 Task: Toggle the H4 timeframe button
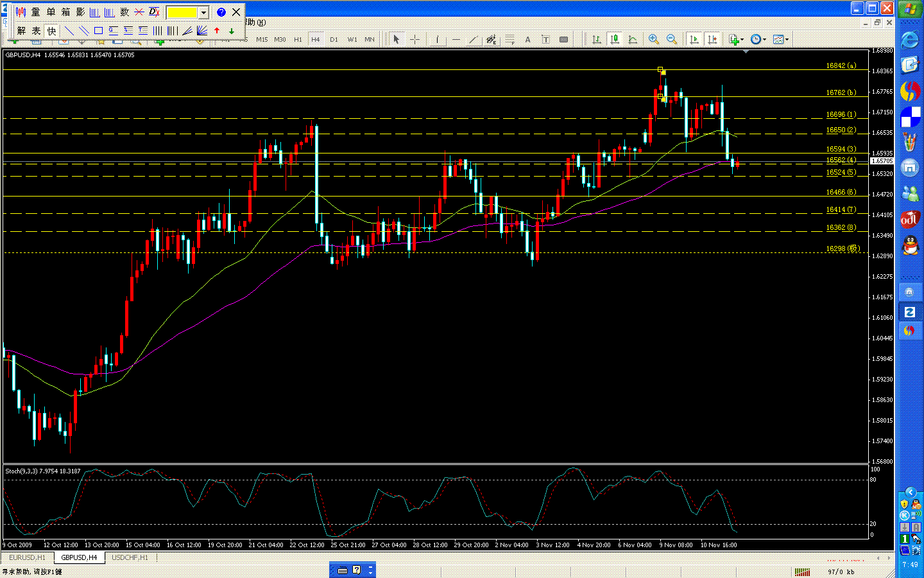pos(316,39)
